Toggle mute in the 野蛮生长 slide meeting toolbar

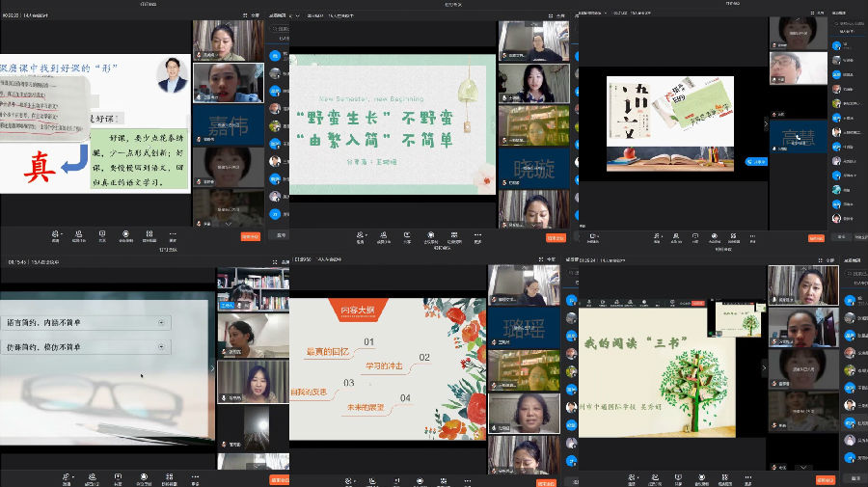click(361, 235)
